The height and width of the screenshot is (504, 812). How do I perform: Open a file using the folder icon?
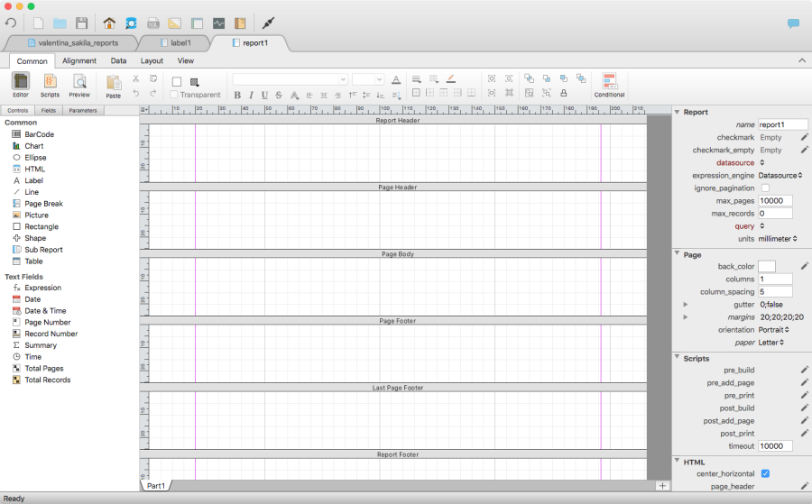click(x=60, y=23)
